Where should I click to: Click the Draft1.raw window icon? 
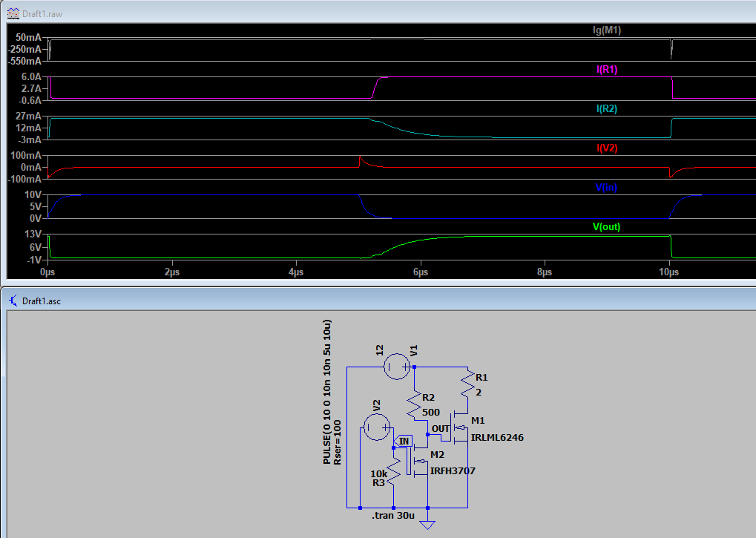point(13,13)
